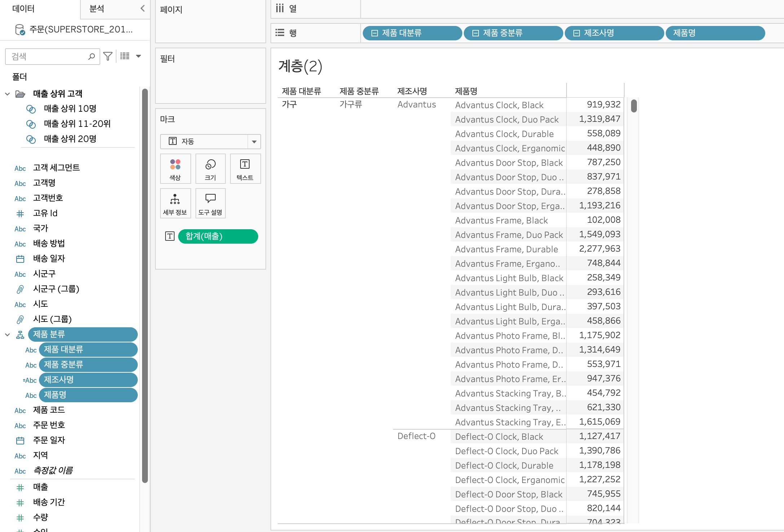Select the 제품명 pill on rows shelf
This screenshot has width=784, height=532.
715,33
